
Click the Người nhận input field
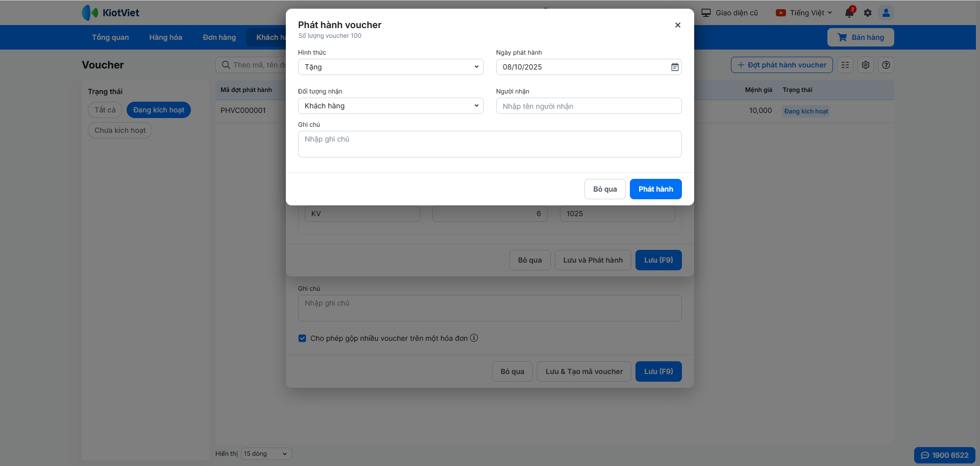(x=589, y=106)
